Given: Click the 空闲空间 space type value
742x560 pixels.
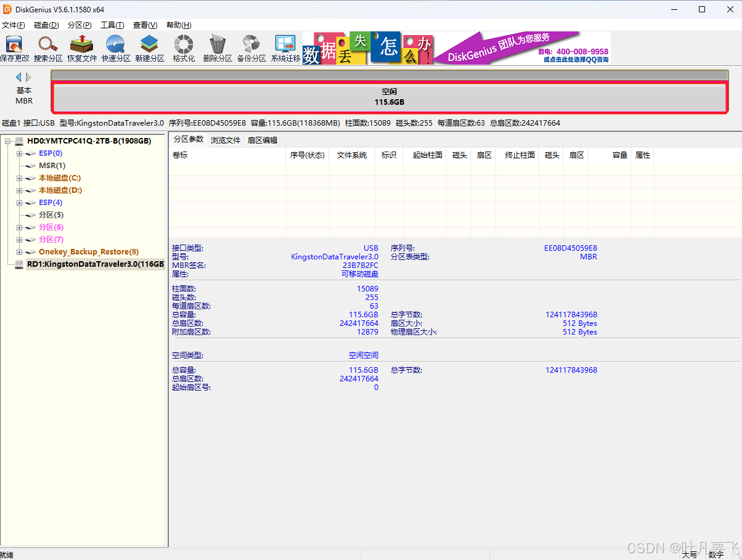Looking at the screenshot, I should click(364, 355).
